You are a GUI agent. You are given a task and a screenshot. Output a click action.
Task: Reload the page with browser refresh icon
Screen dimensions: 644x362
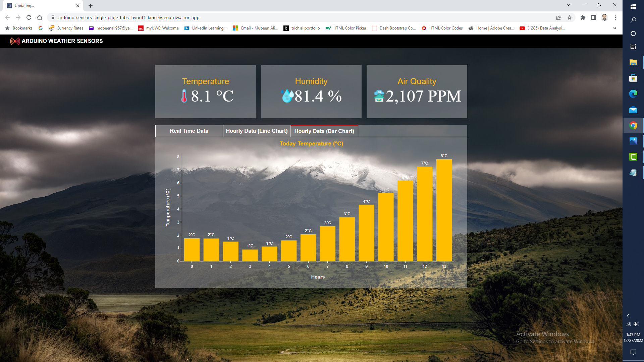click(29, 17)
